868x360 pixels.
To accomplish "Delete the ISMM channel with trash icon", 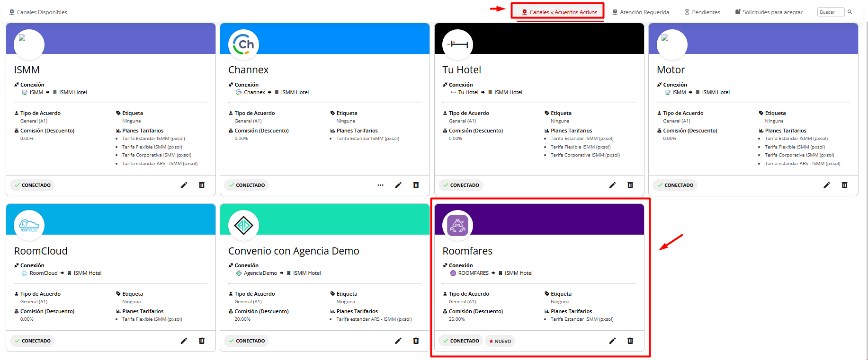I will click(x=202, y=185).
